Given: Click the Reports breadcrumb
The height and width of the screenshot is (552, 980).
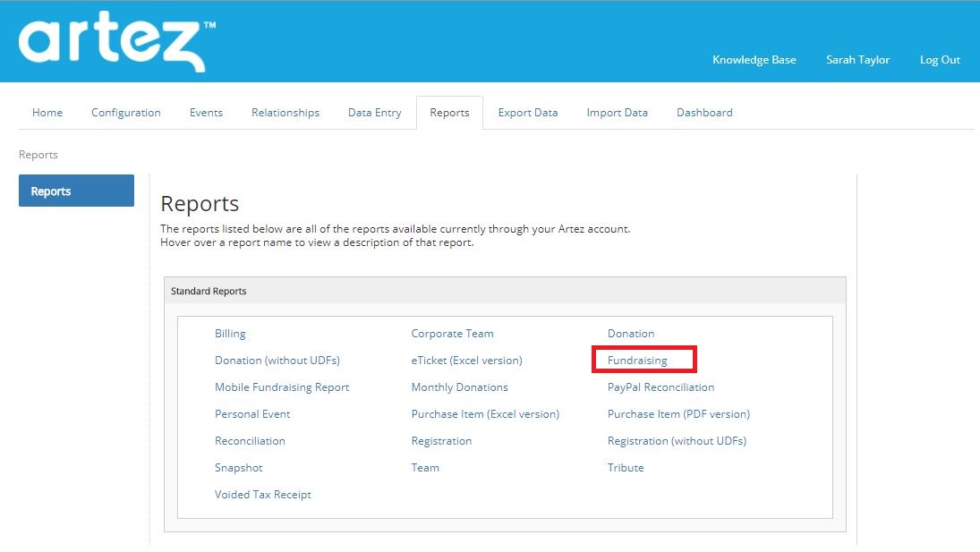Looking at the screenshot, I should point(38,154).
